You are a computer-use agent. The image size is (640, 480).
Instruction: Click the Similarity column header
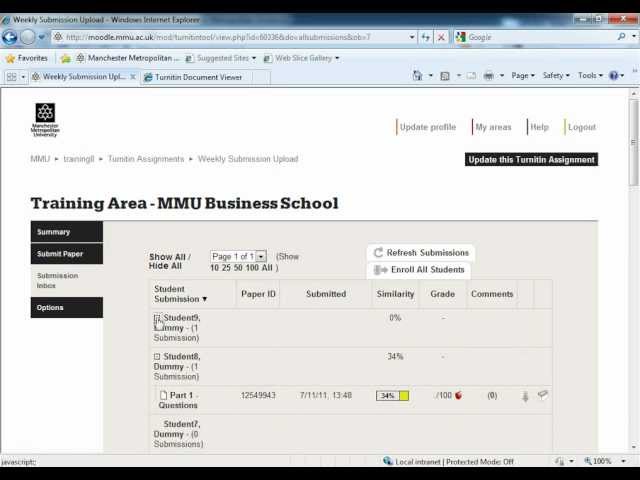coord(395,294)
